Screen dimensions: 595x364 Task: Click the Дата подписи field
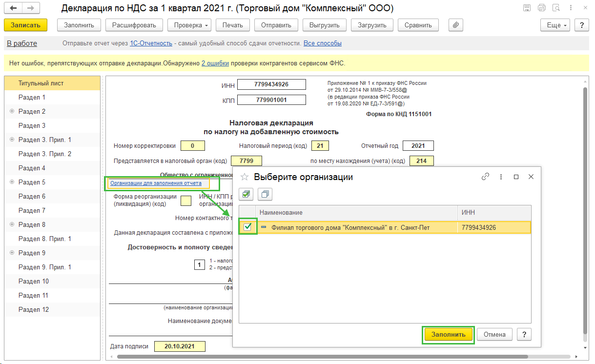180,346
